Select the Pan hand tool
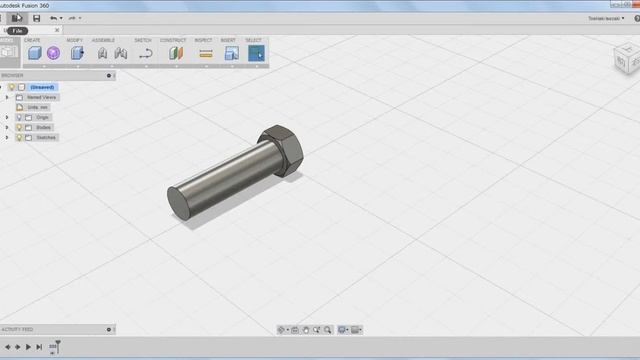The width and height of the screenshot is (640, 360). pos(306,330)
